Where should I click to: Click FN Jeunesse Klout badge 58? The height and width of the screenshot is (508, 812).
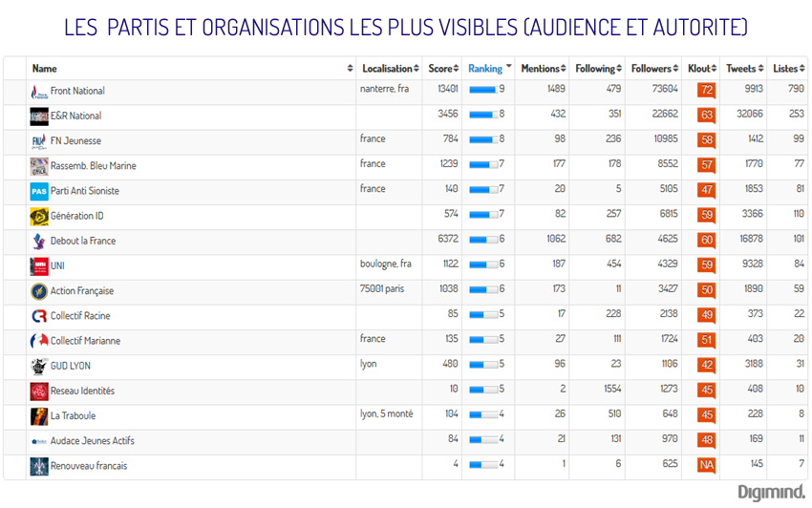[706, 140]
